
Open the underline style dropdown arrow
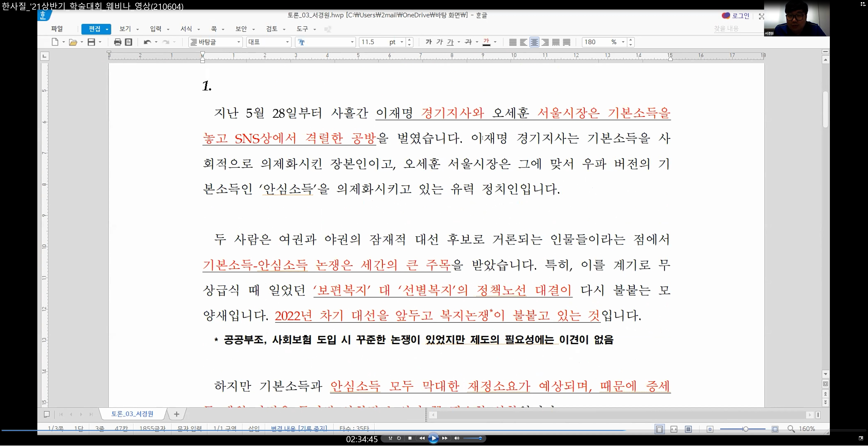point(459,42)
